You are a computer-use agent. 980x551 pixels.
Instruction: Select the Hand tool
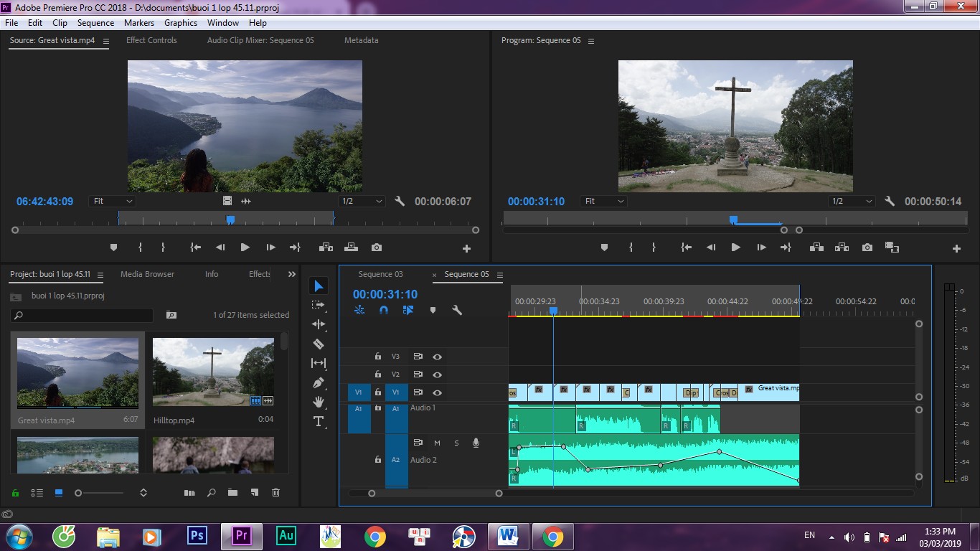[319, 402]
